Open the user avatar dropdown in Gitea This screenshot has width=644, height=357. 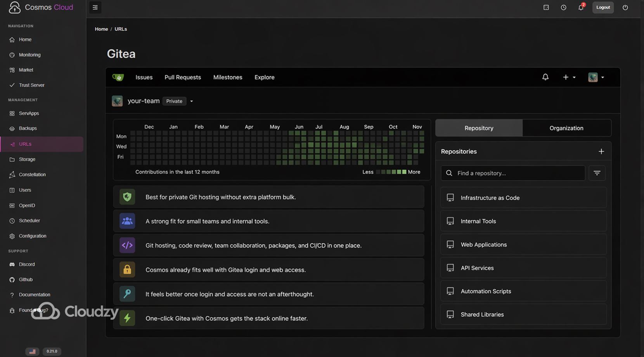click(x=592, y=77)
